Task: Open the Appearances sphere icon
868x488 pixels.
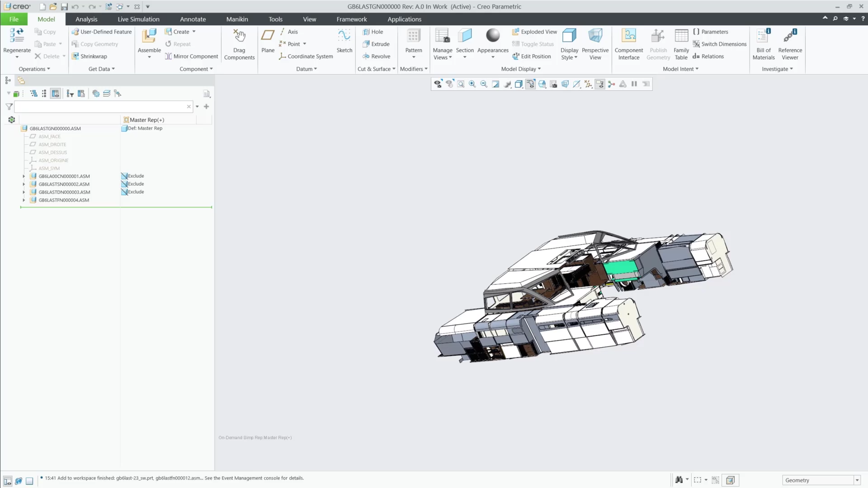Action: (493, 35)
